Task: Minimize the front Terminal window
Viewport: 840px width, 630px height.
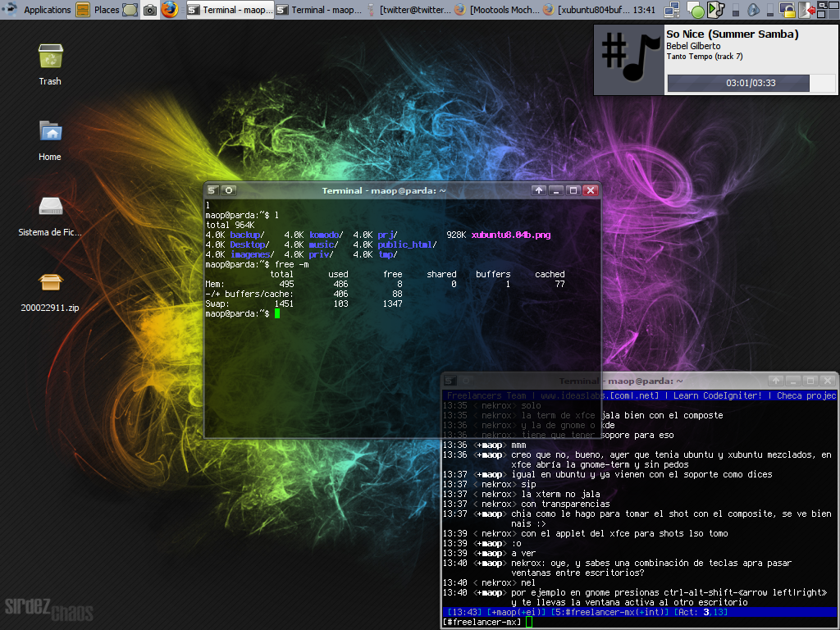Action: pyautogui.click(x=556, y=190)
